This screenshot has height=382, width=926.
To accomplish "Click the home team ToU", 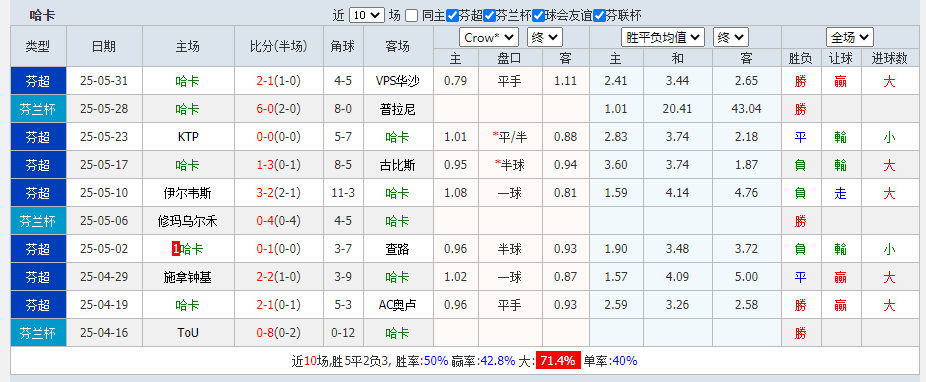I will [188, 333].
